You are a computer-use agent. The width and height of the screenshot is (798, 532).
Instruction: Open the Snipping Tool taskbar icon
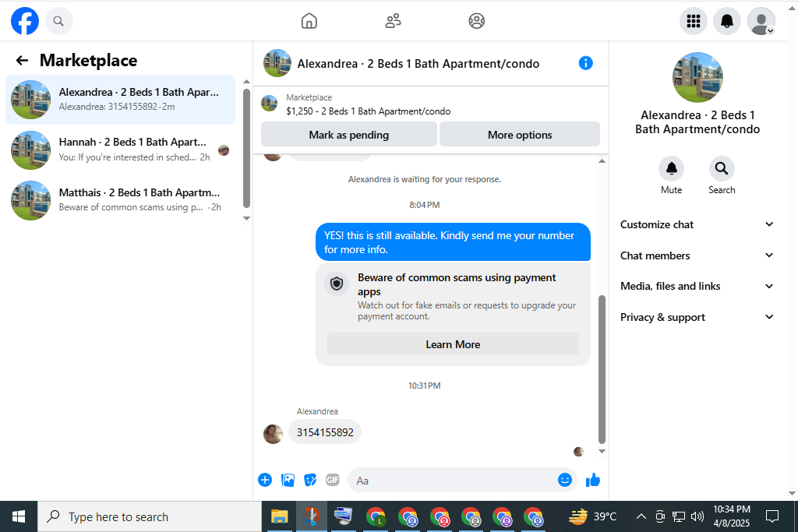[311, 516]
